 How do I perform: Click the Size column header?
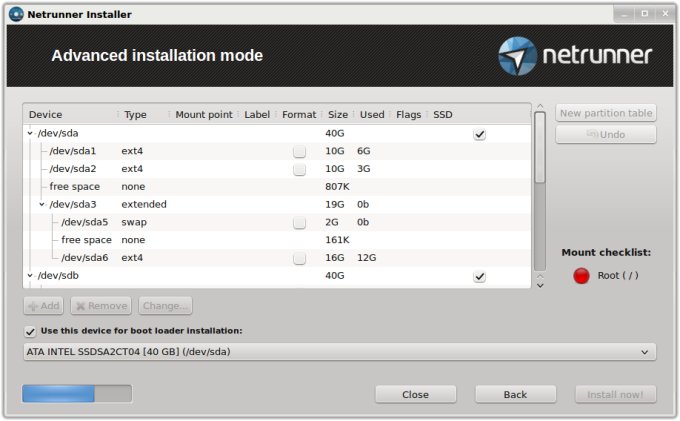[338, 114]
